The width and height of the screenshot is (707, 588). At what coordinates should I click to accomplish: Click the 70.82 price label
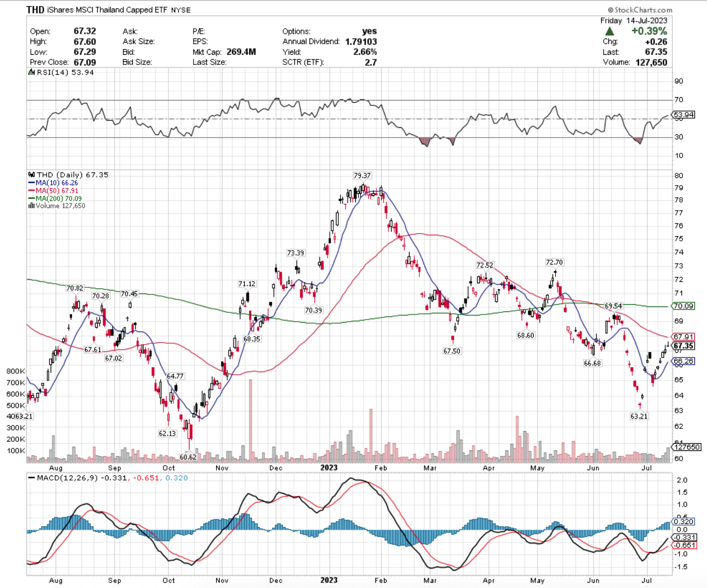point(75,289)
